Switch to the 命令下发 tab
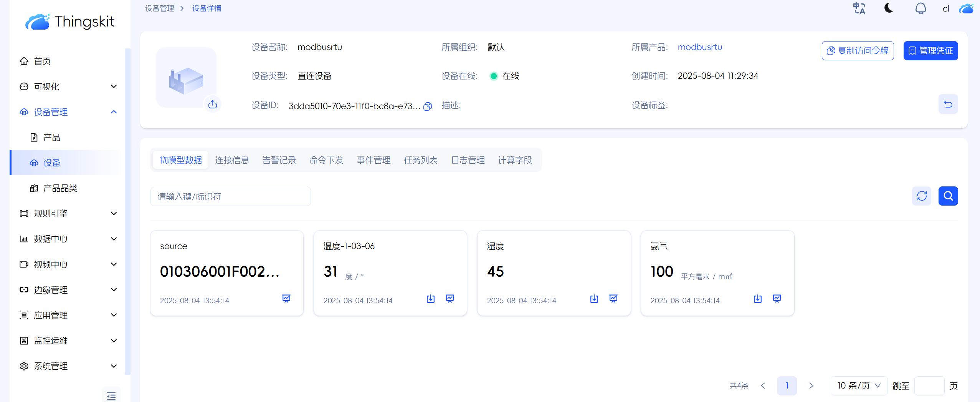980x402 pixels. coord(326,160)
